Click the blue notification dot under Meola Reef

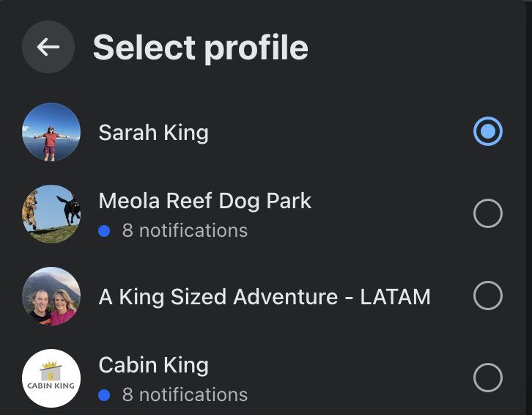104,231
